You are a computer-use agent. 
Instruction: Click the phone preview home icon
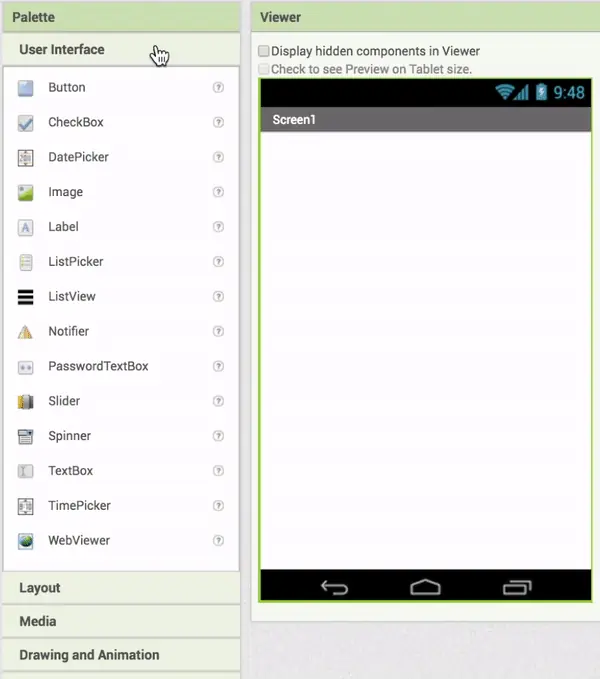pyautogui.click(x=425, y=587)
